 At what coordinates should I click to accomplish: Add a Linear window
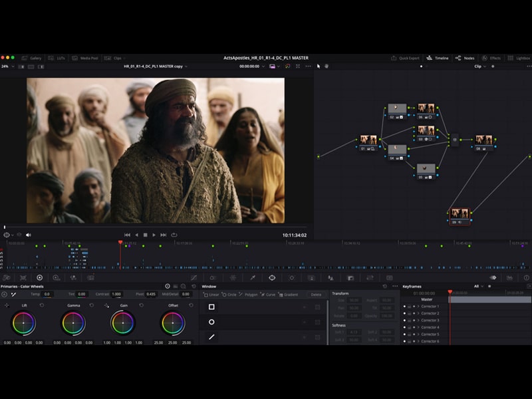(211, 295)
